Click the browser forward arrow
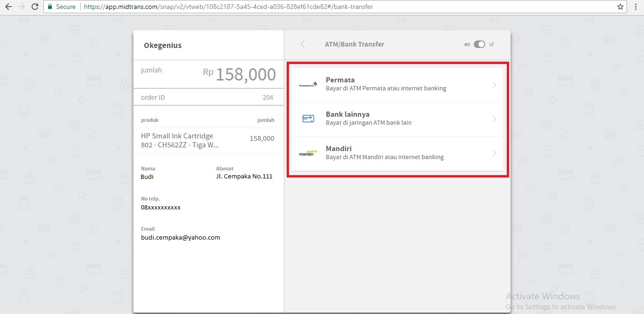 click(x=21, y=7)
